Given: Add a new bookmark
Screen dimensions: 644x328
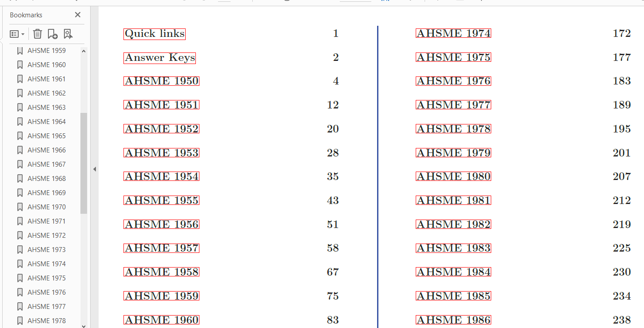Looking at the screenshot, I should tap(52, 34).
